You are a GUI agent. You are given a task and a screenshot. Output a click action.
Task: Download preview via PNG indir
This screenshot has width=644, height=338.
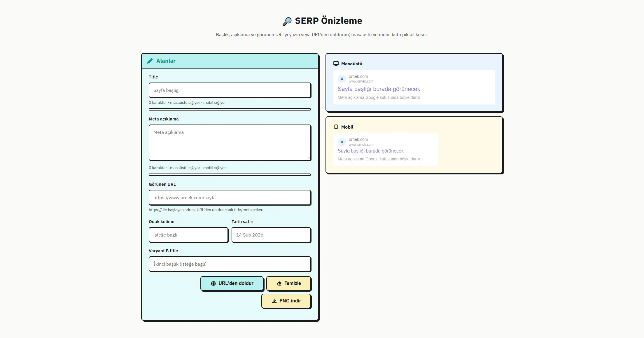[286, 301]
